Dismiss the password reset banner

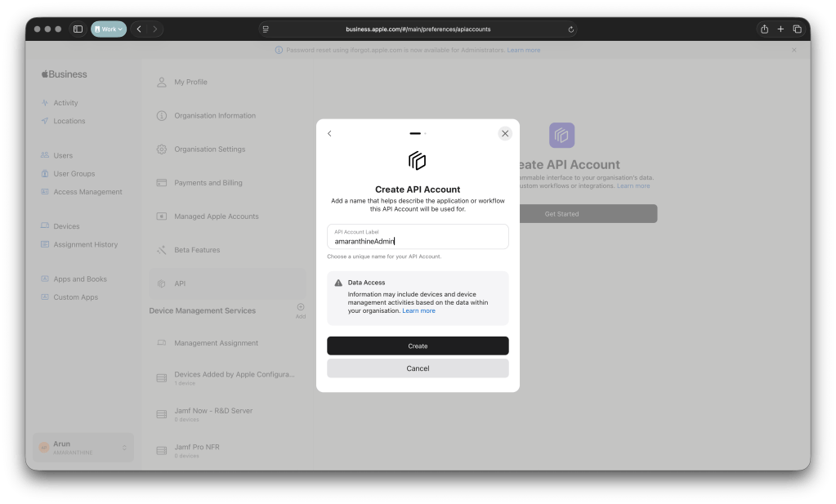tap(794, 50)
